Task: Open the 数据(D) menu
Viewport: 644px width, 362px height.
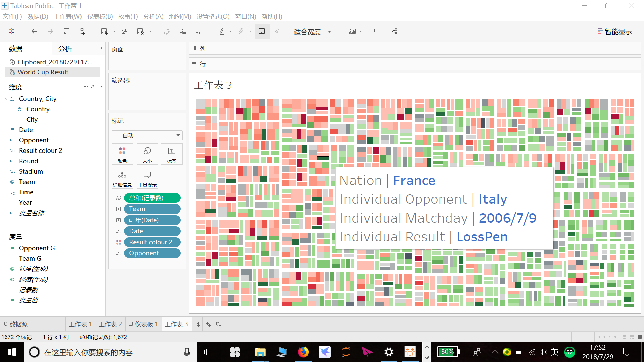Action: pos(38,17)
